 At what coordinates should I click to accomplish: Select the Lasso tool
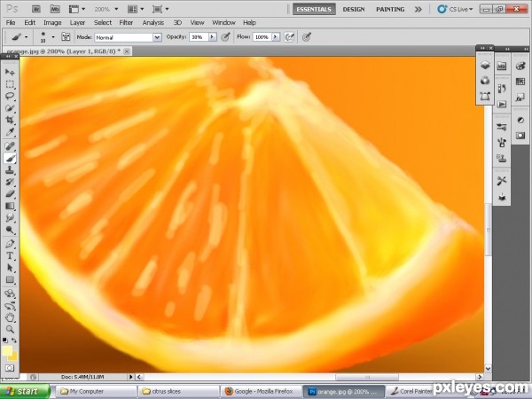tap(10, 96)
